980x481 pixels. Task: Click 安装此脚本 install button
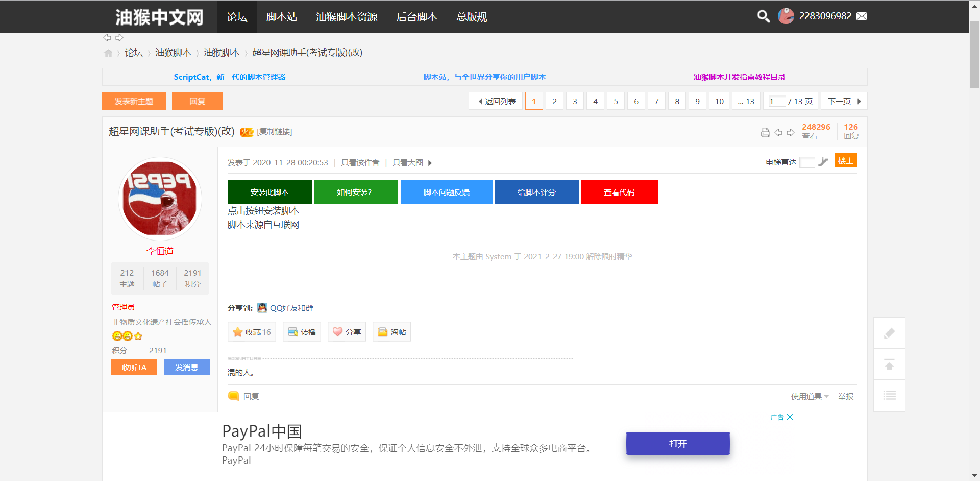[269, 192]
